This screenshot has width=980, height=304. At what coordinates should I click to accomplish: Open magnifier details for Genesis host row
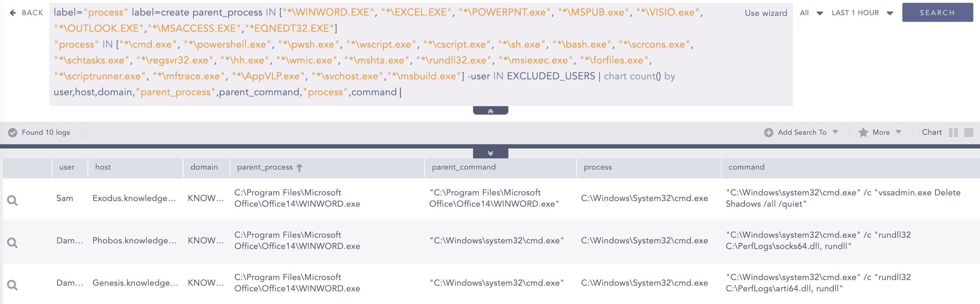tap(13, 285)
